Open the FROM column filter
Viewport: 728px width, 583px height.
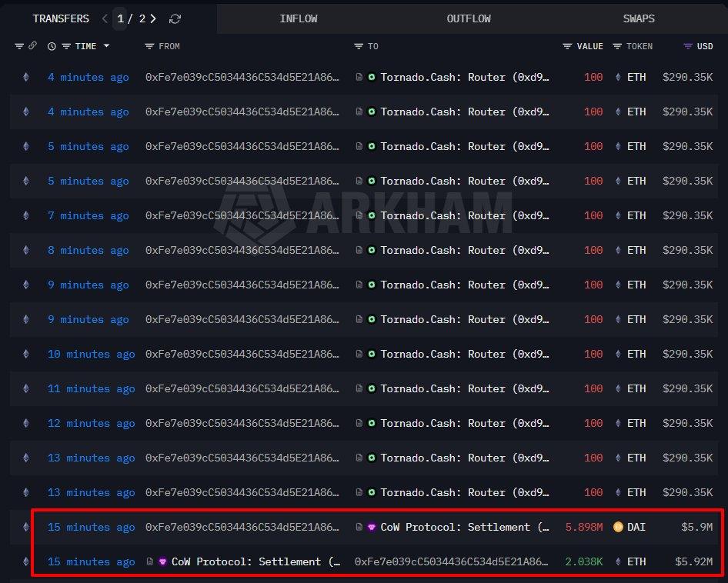(149, 46)
